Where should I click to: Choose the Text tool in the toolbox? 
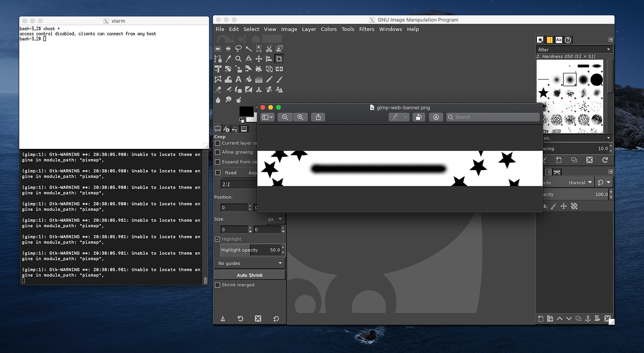tap(238, 80)
